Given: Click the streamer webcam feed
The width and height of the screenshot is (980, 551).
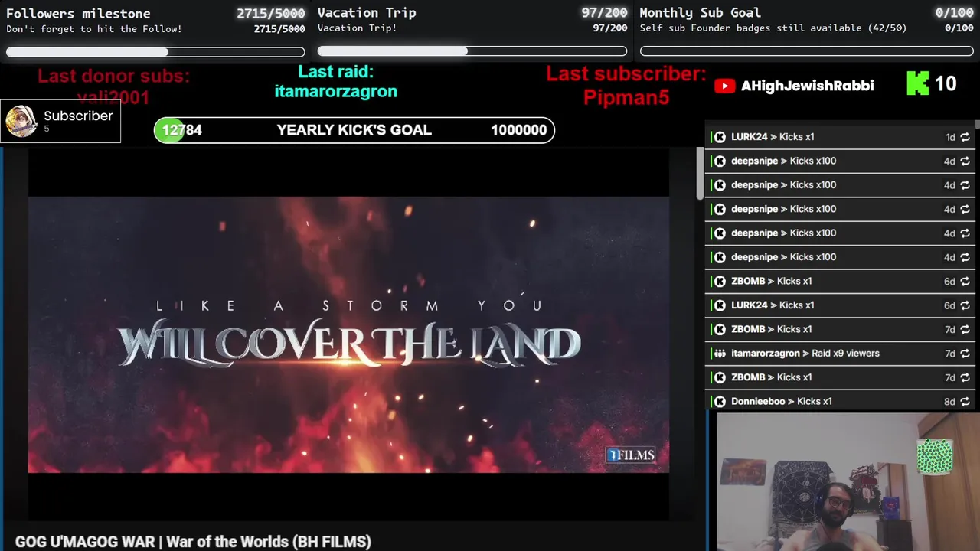Looking at the screenshot, I should pos(848,482).
